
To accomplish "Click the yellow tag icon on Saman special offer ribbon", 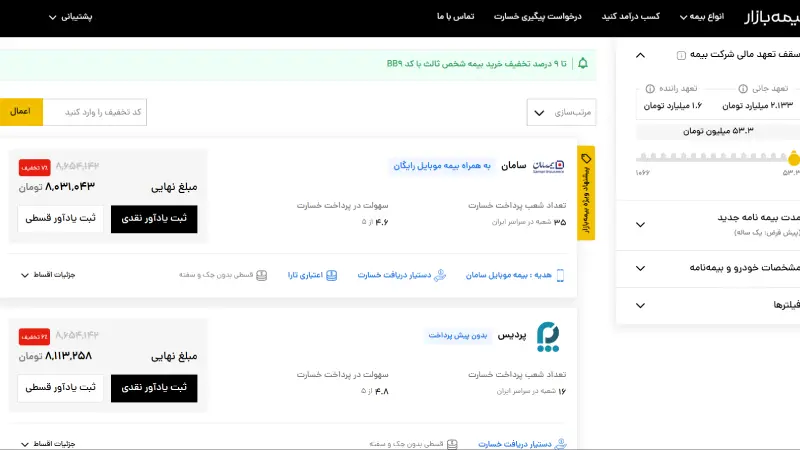I will coord(586,159).
